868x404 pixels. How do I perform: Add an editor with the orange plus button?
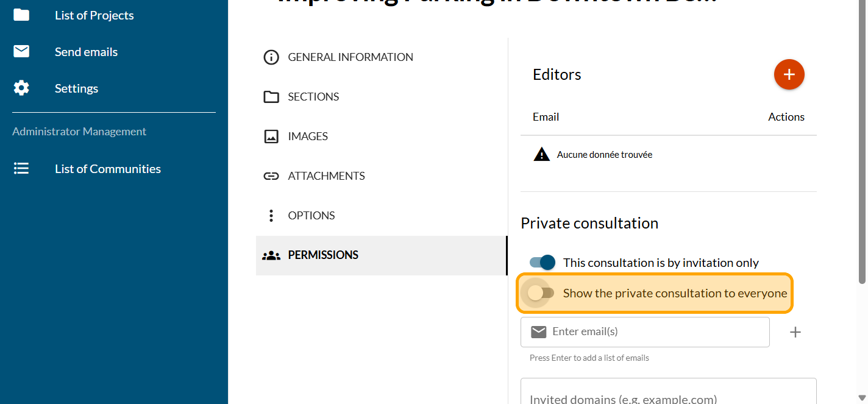789,74
